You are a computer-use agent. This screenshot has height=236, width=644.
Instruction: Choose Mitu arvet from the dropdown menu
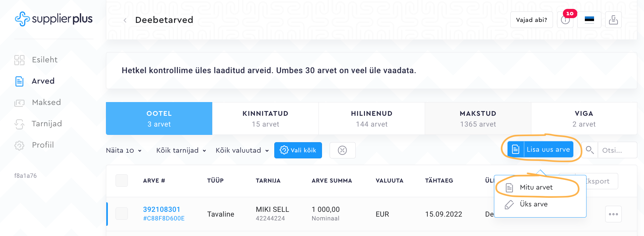pos(536,187)
